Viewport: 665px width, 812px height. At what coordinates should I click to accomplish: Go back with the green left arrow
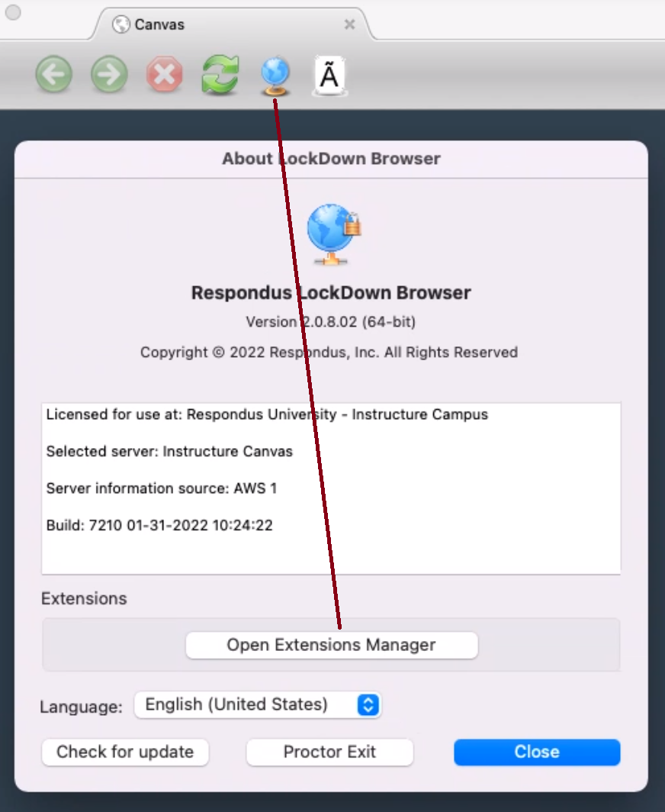[54, 75]
